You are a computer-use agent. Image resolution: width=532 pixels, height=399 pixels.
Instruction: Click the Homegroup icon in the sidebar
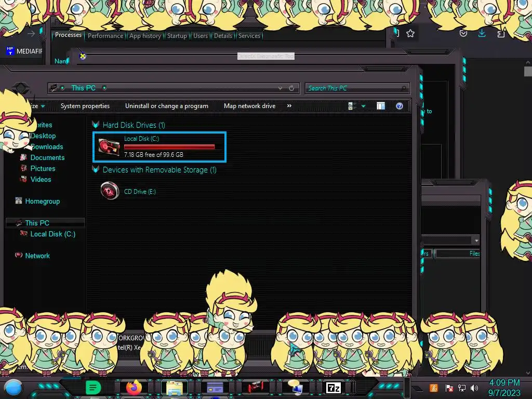pyautogui.click(x=19, y=201)
